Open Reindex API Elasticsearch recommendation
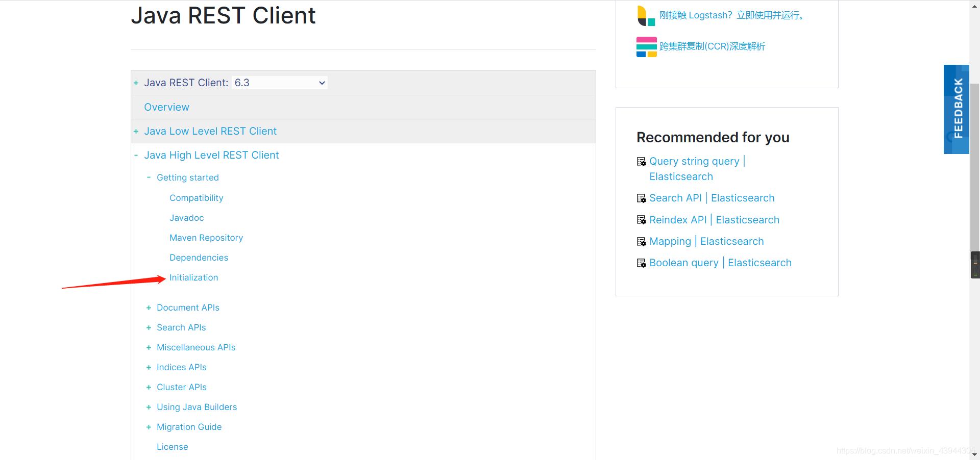The image size is (980, 460). [714, 220]
